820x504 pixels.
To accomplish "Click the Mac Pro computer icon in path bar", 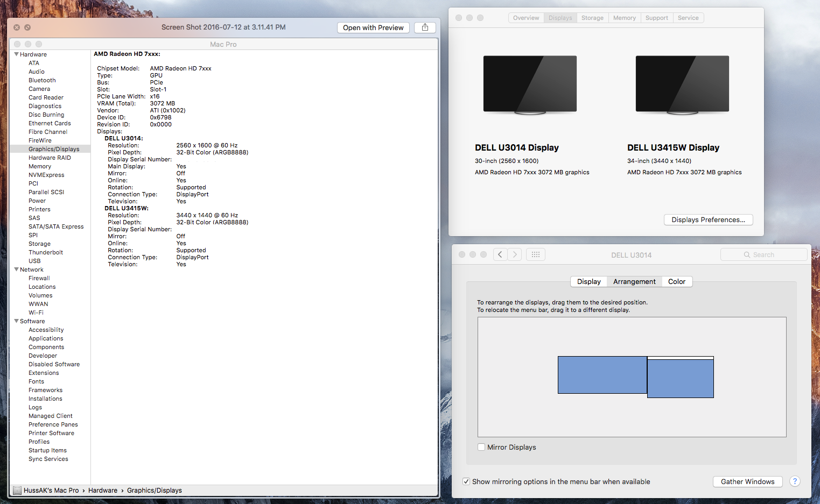I will [17, 491].
